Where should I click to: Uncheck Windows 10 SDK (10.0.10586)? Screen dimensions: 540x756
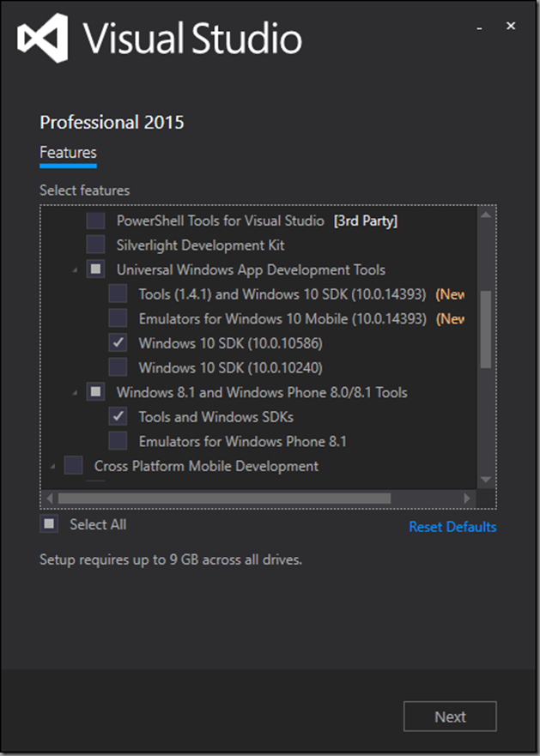click(x=118, y=343)
